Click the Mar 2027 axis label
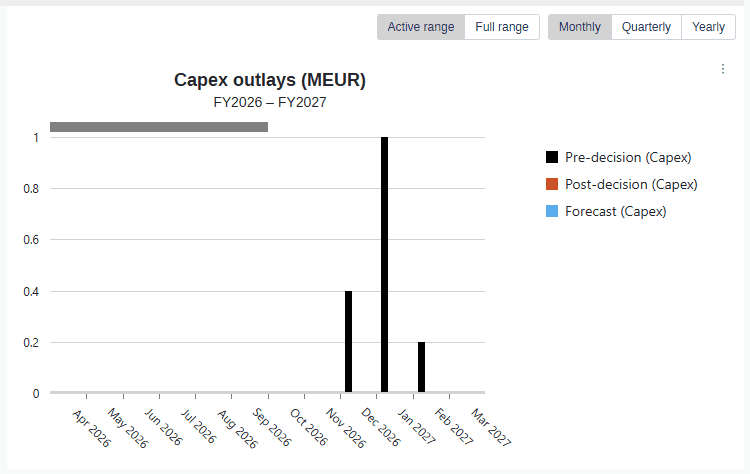Viewport: 750px width, 474px height. (491, 427)
